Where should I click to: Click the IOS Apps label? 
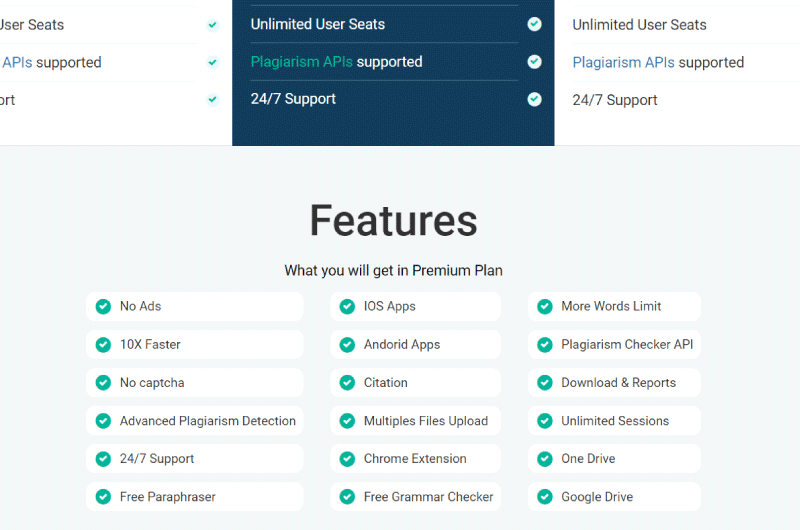coord(390,306)
